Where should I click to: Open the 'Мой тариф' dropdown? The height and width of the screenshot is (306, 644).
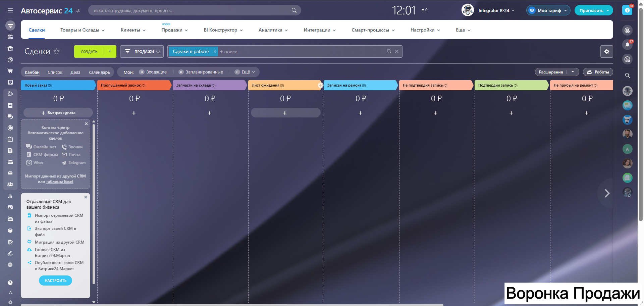click(x=548, y=10)
